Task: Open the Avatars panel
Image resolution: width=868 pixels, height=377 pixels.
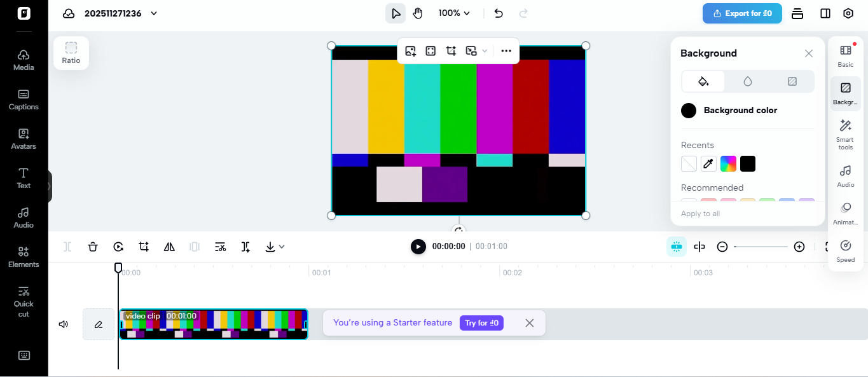Action: pos(24,139)
